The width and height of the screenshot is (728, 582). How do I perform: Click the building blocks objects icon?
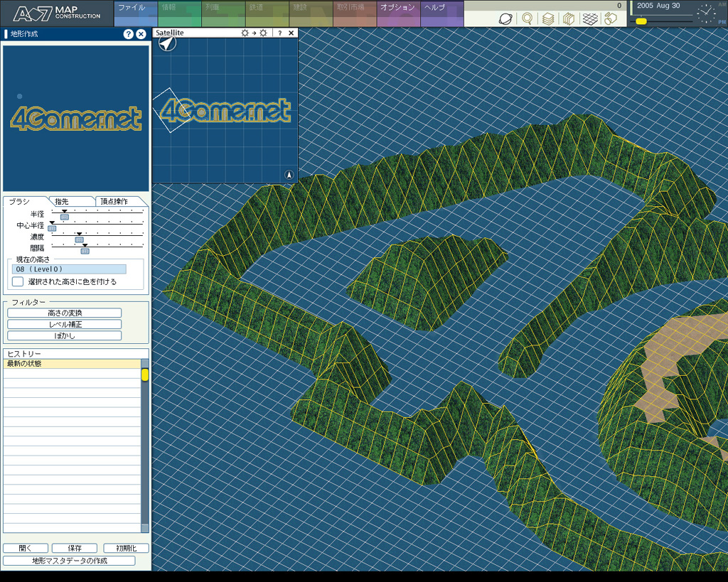(x=611, y=18)
